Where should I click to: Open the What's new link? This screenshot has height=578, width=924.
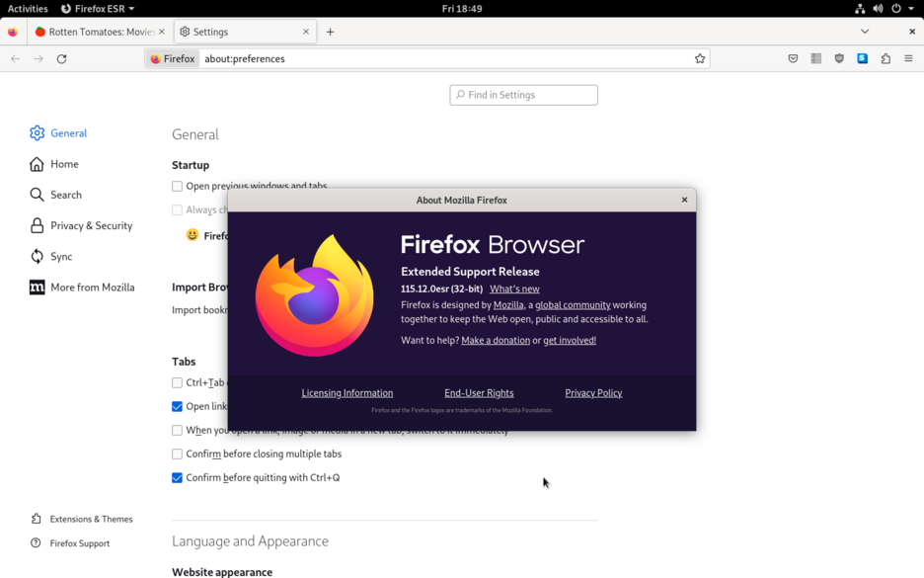(x=514, y=289)
